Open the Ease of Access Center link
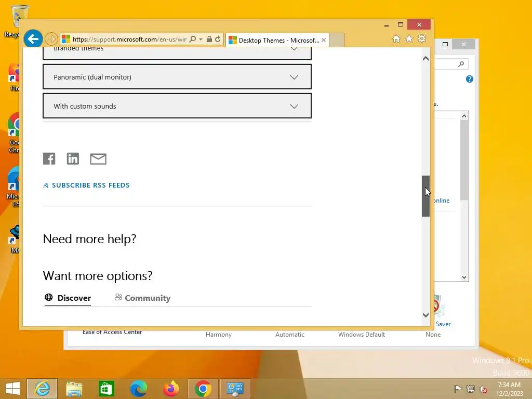Screen dimensions: 532x399 [x=112, y=332]
